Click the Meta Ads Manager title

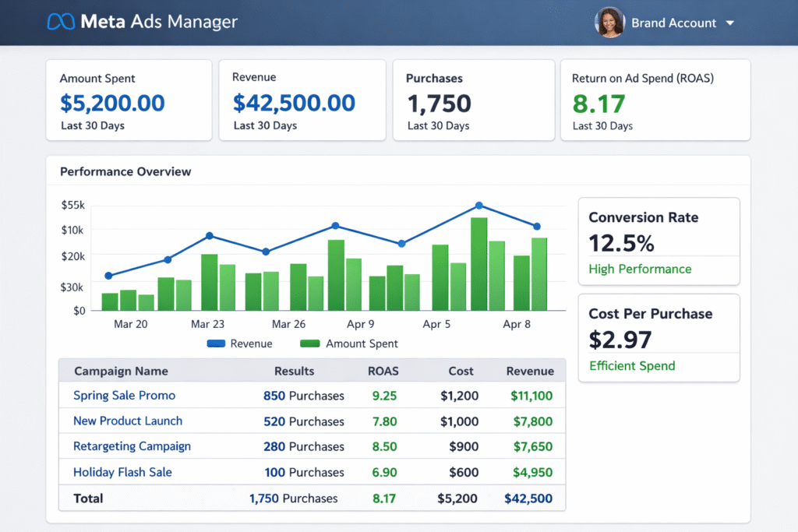159,22
